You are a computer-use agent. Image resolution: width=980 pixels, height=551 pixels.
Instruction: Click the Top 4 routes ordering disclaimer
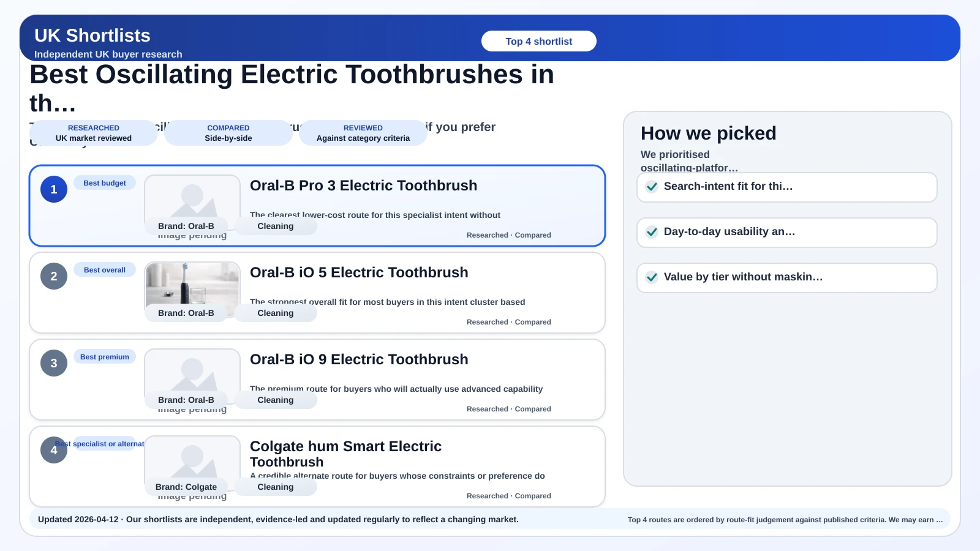785,520
